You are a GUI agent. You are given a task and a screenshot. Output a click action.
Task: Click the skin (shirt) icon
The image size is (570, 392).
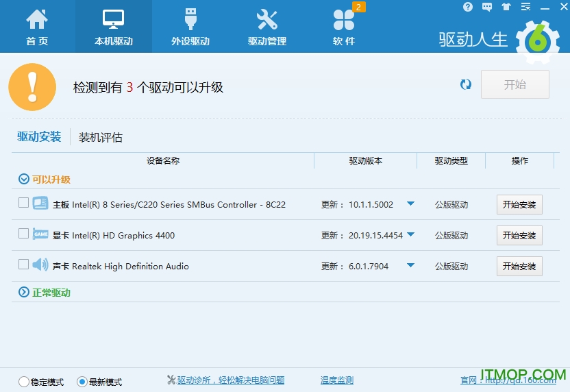point(506,7)
